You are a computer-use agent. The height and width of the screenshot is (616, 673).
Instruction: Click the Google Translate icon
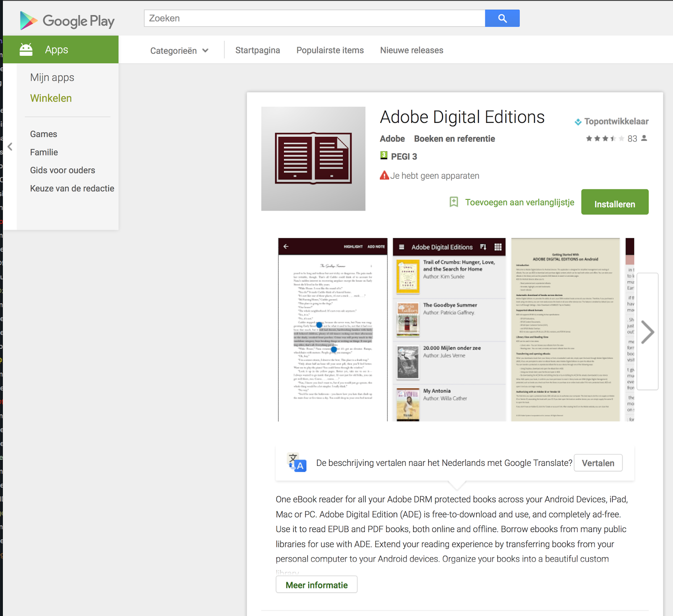[x=297, y=462]
